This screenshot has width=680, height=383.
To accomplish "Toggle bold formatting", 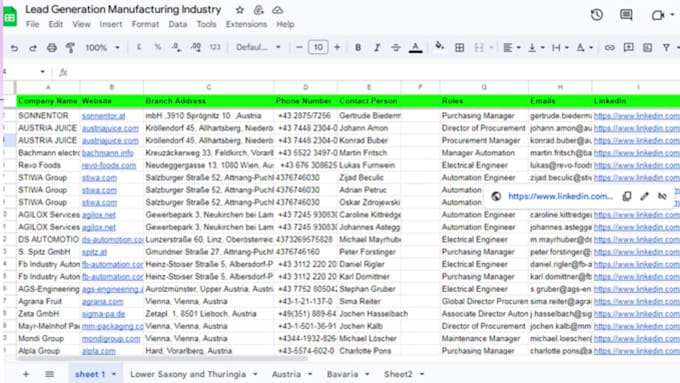I will (x=358, y=48).
